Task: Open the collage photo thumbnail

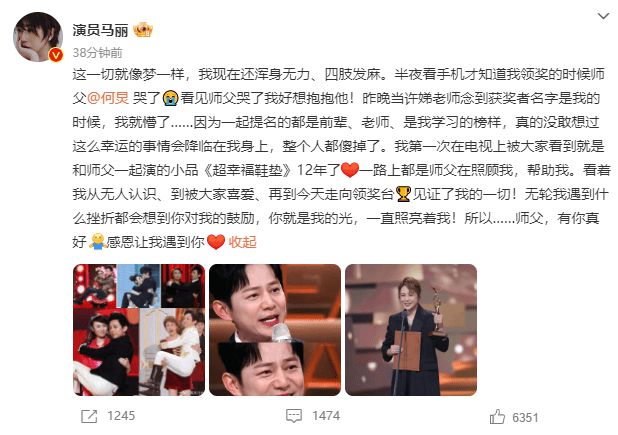Action: 139,330
